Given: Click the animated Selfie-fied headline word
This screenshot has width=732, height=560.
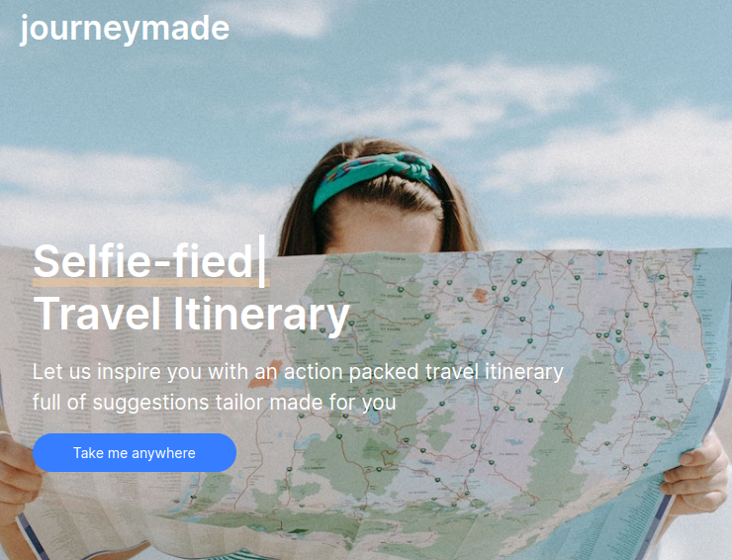Looking at the screenshot, I should pos(142,260).
